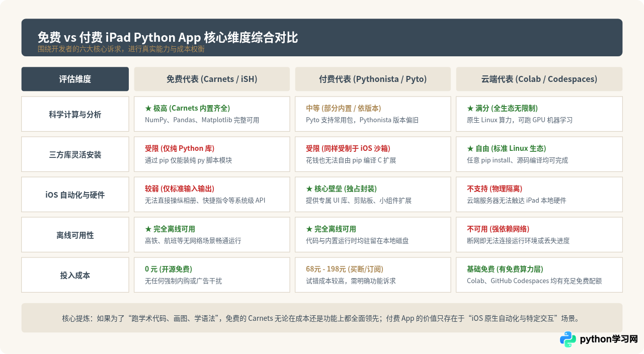Select the 付费代表 (Pythonista / Pyto) column header

(373, 79)
